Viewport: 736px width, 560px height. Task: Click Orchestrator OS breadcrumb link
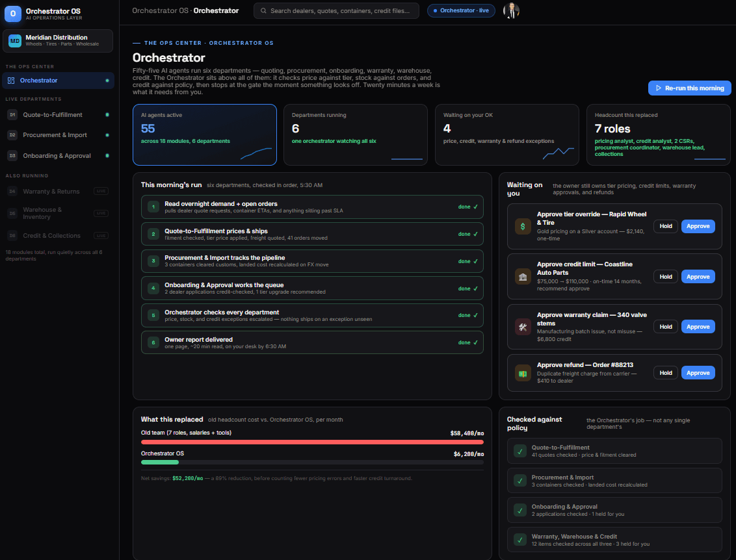160,11
